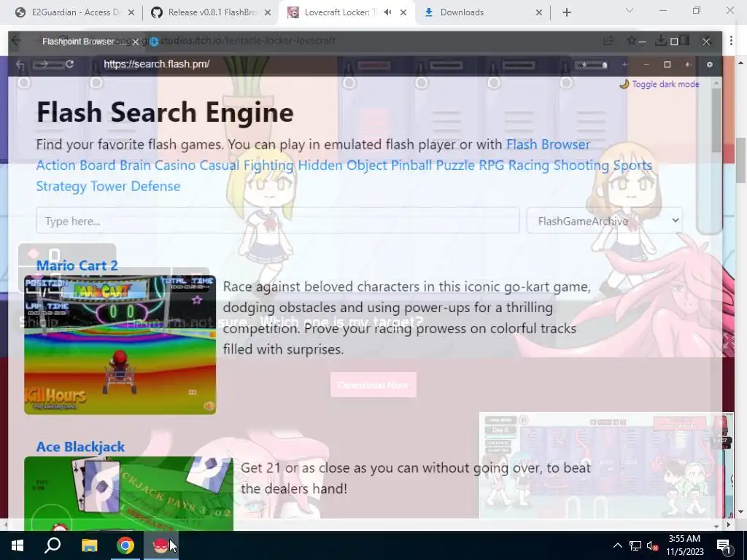Browse the Fighting category
This screenshot has height=560, width=747.
(x=268, y=166)
